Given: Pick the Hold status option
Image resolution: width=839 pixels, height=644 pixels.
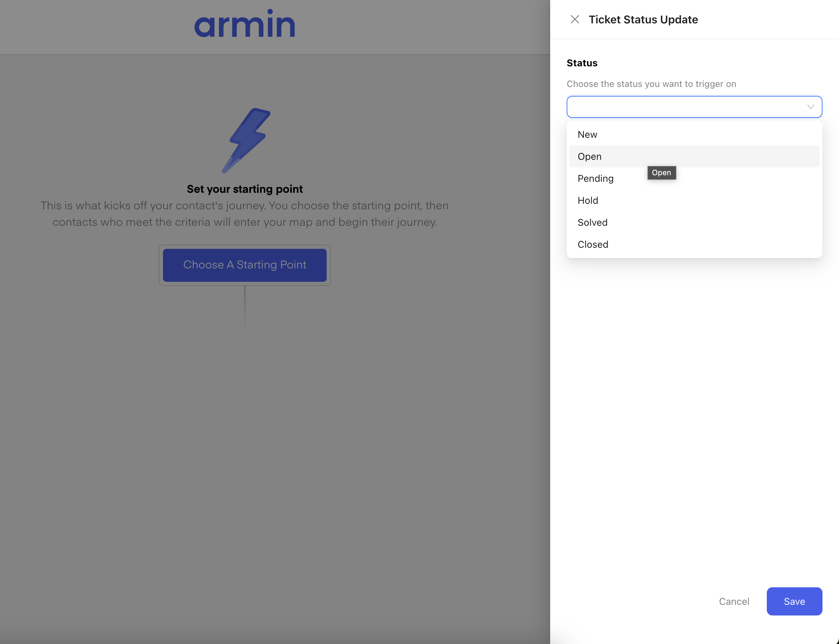Looking at the screenshot, I should pos(587,200).
